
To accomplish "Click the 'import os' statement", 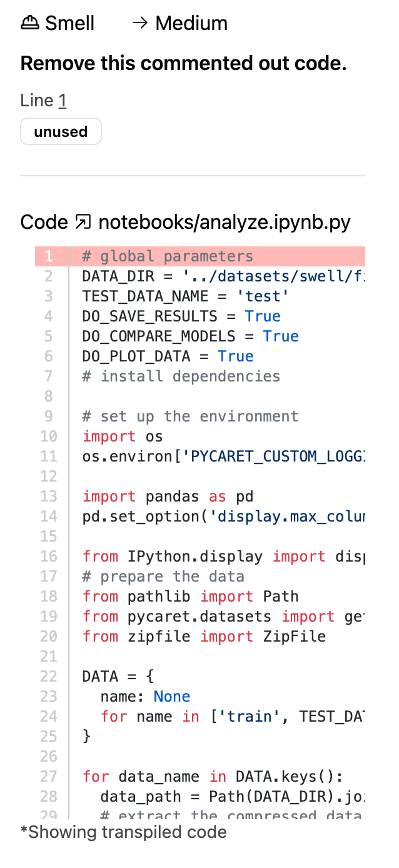I will pyautogui.click(x=123, y=437).
